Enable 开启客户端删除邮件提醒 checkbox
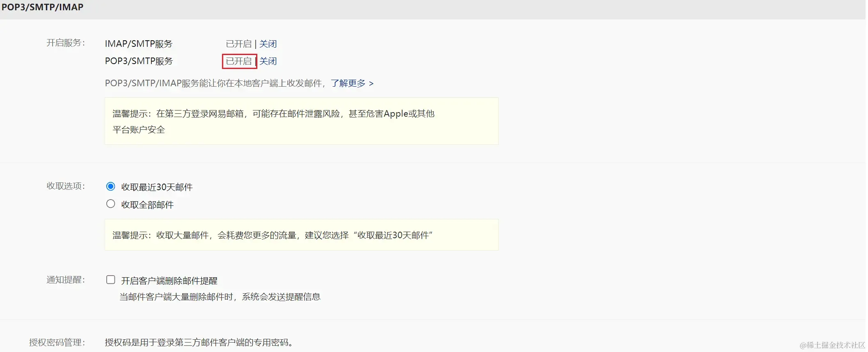Image resolution: width=868 pixels, height=352 pixels. coord(111,280)
